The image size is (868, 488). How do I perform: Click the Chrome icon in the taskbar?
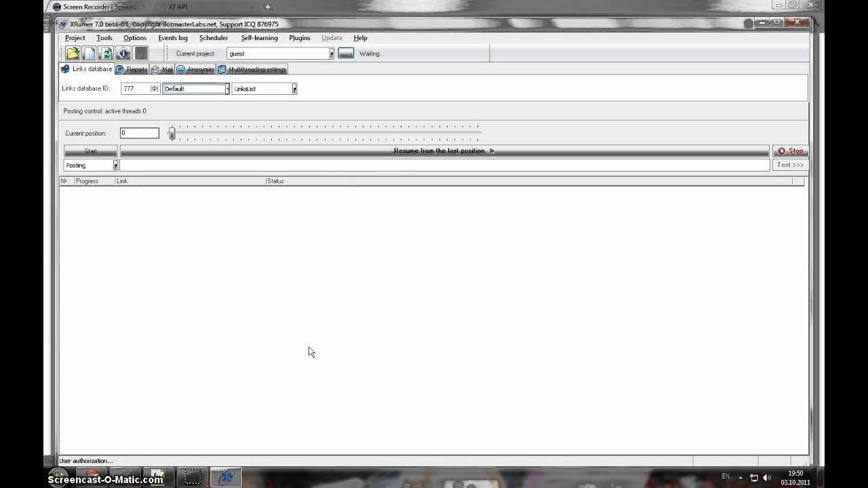pos(92,477)
